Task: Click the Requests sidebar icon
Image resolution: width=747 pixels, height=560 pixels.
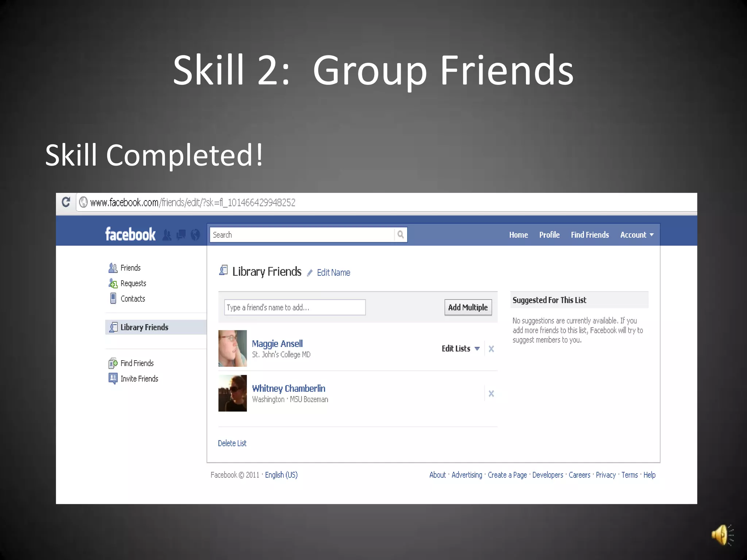Action: [113, 283]
